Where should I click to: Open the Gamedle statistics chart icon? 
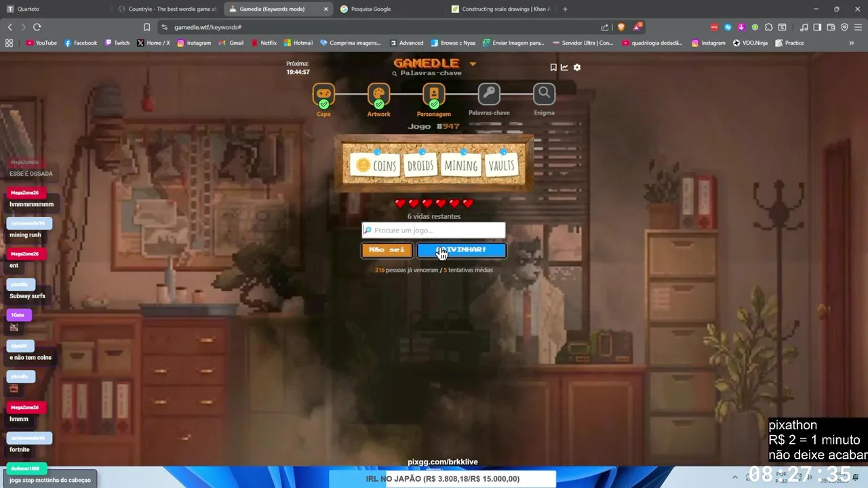click(x=564, y=67)
